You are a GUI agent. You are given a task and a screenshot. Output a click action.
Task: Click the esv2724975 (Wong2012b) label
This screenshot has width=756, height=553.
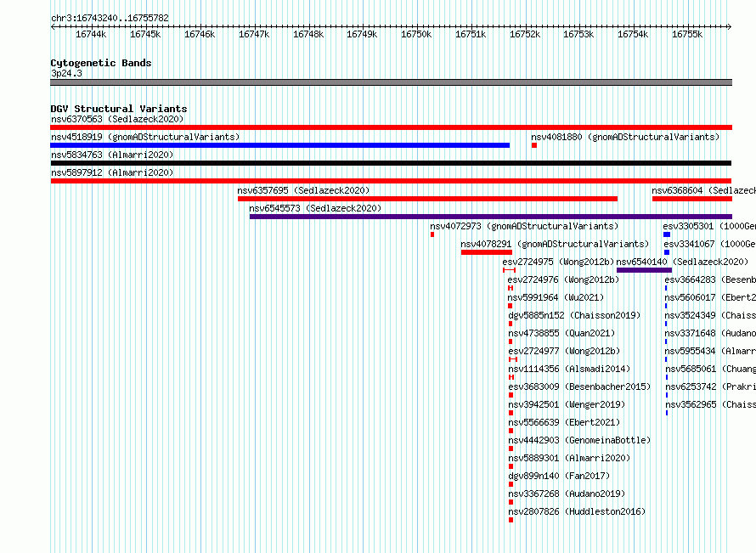(558, 262)
